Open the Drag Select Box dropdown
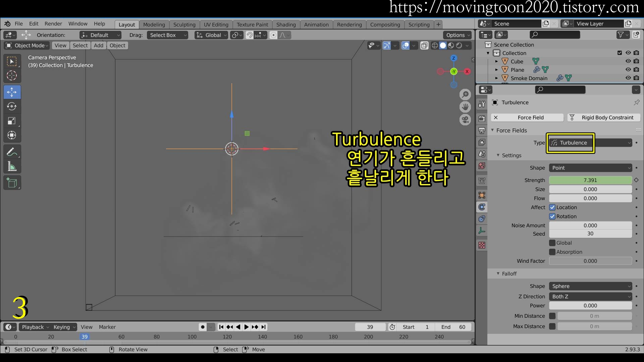The image size is (644, 362). coord(167,35)
